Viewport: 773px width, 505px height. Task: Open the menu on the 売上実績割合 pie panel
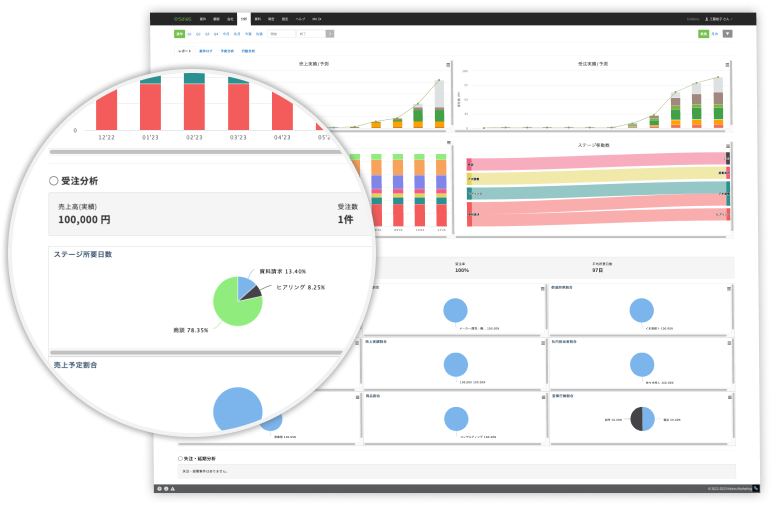click(543, 343)
